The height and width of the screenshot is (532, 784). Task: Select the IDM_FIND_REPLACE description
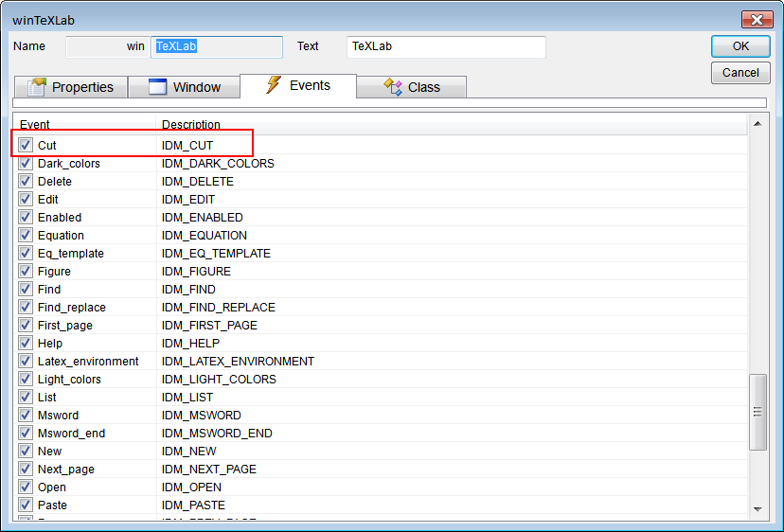point(219,308)
